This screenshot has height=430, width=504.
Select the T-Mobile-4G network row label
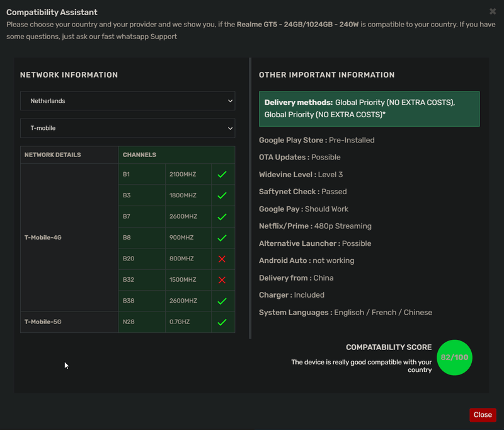click(x=43, y=238)
